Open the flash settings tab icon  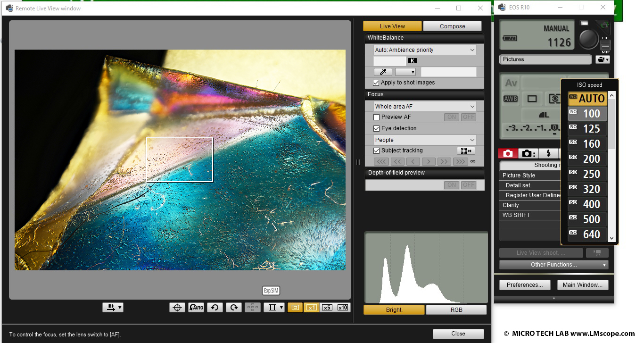pyautogui.click(x=548, y=153)
